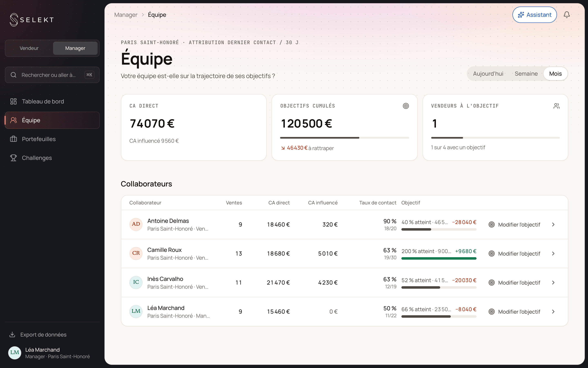
Task: Click Objectifs cumulés progress bar
Action: (x=345, y=138)
